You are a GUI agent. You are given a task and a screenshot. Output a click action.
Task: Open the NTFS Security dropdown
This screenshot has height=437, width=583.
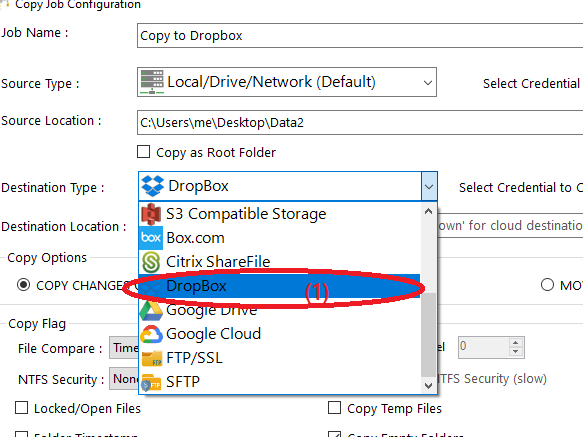[x=124, y=379]
